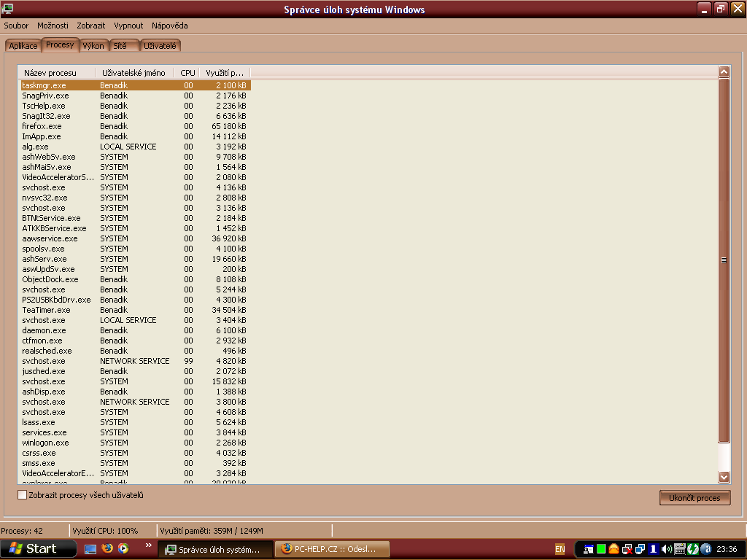This screenshot has height=560, width=747.
Task: Open the Zobrazit menu
Action: point(91,26)
